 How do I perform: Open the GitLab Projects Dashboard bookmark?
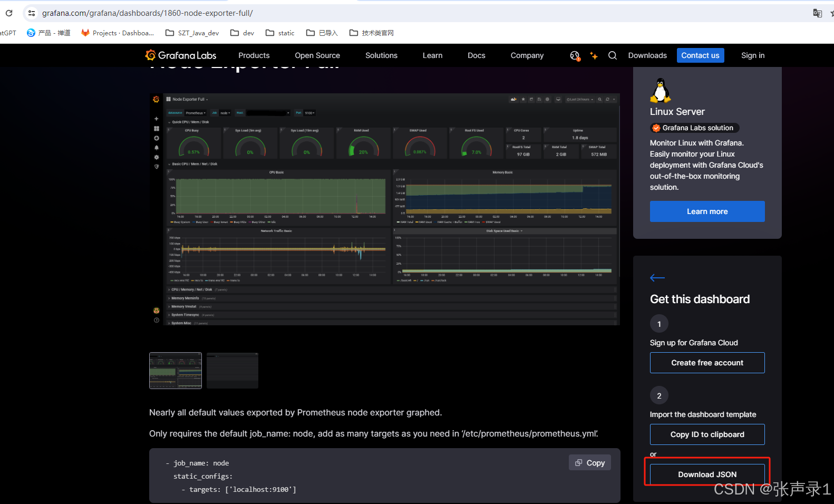point(117,33)
